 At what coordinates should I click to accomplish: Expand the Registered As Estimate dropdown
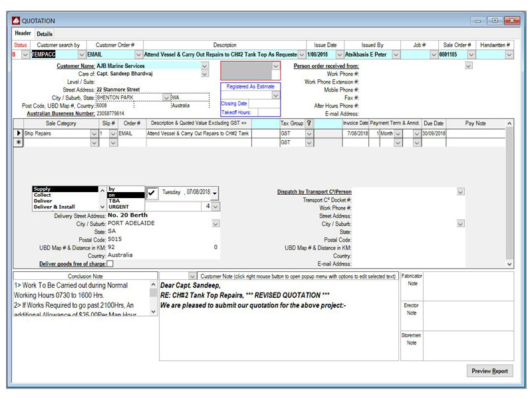tap(276, 95)
